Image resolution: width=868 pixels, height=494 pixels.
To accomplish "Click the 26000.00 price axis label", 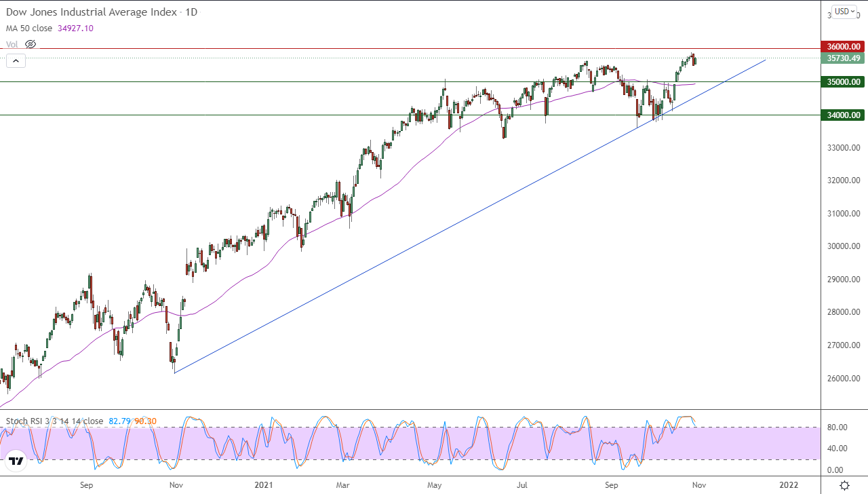I will click(844, 379).
